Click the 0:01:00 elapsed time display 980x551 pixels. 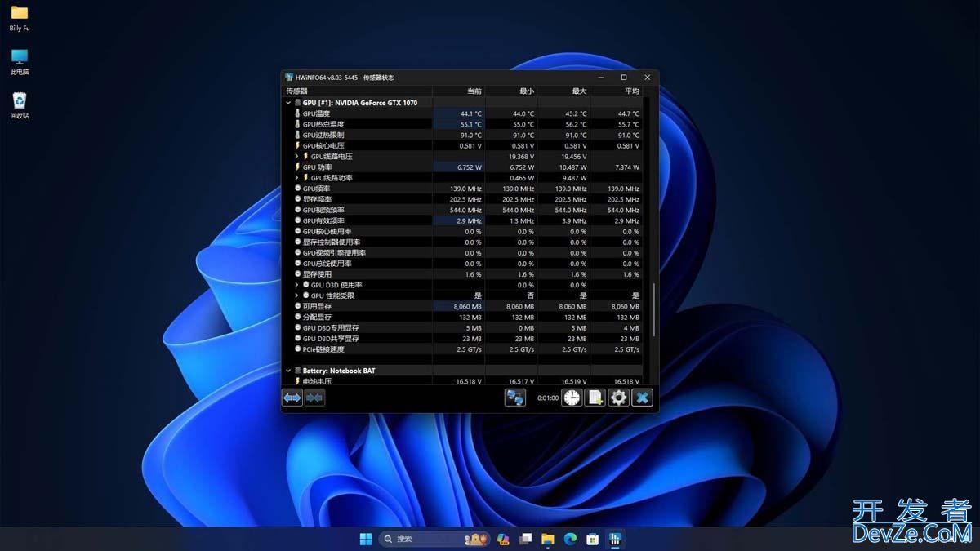click(547, 398)
